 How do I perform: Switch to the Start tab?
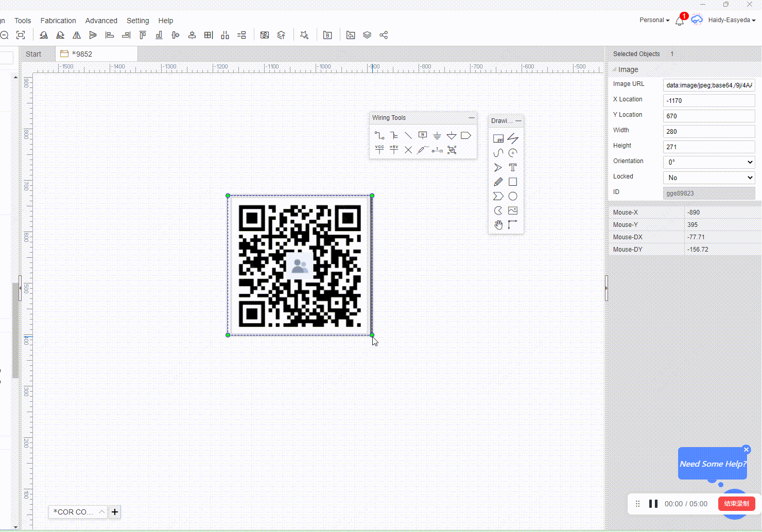pos(33,54)
